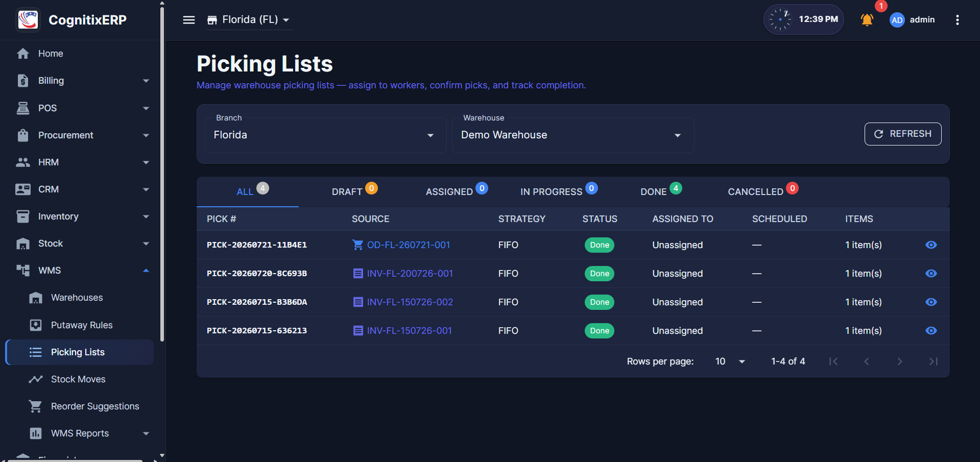This screenshot has width=980, height=462.
Task: Expand the WMS Reports submenu arrow
Action: (x=146, y=433)
